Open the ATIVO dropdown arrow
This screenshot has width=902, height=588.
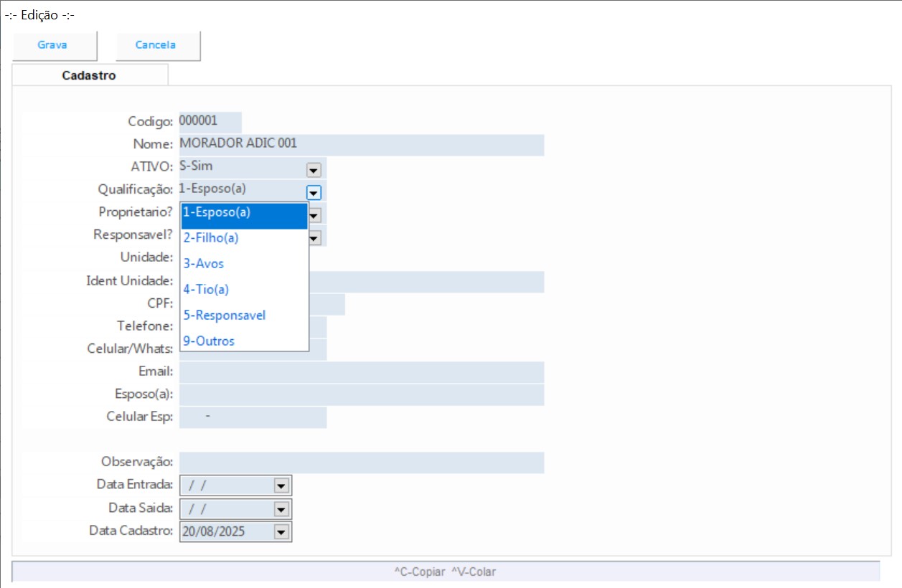pos(314,170)
